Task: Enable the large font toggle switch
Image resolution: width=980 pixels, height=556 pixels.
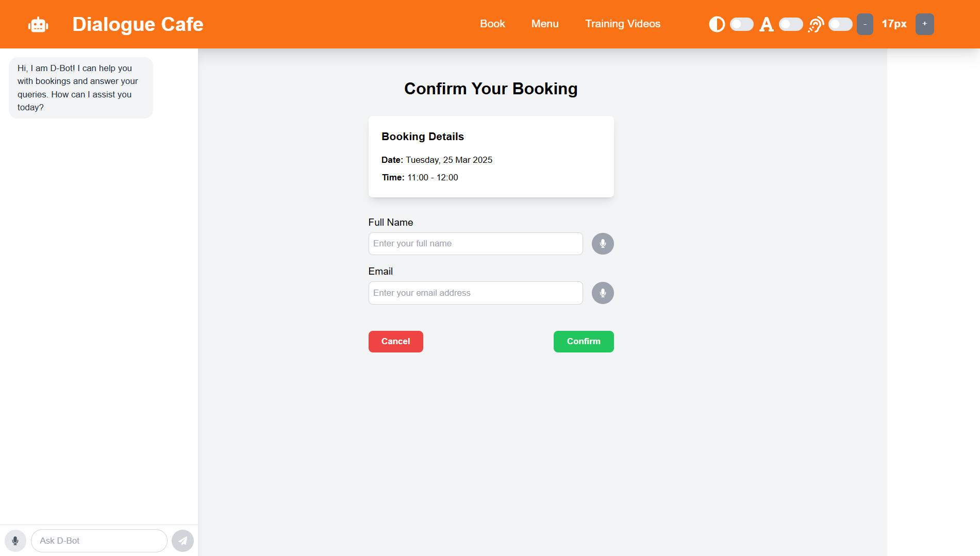Action: [791, 24]
